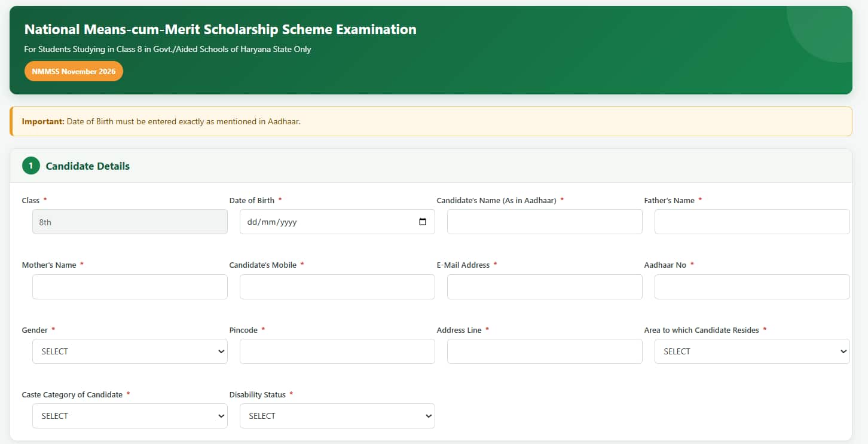Screen dimensions: 868x444
Task: Click the Date of Birth date field
Action: click(337, 222)
